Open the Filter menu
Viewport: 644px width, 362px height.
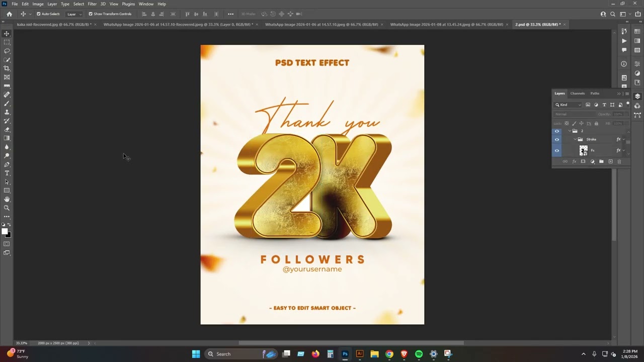coord(92,4)
